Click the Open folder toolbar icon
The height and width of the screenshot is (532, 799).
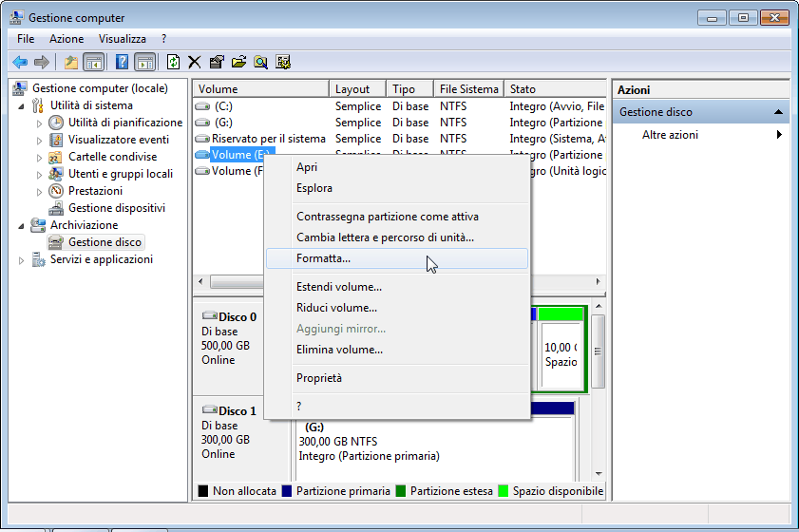pyautogui.click(x=238, y=62)
